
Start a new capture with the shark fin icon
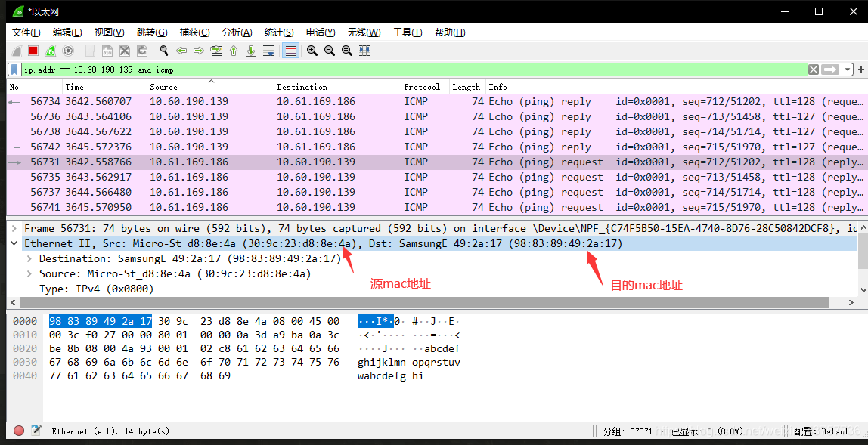(17, 51)
